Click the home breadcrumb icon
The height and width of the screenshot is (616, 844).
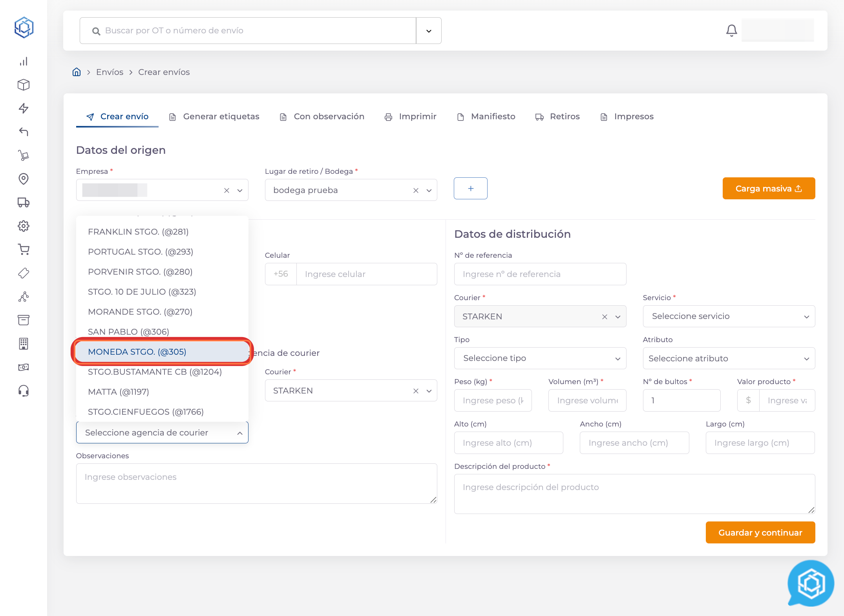(77, 72)
